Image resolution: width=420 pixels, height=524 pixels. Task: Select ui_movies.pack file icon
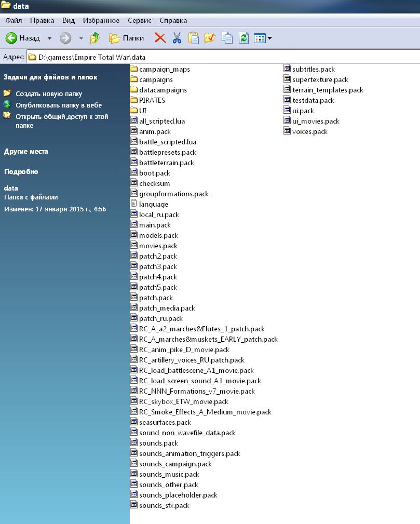pyautogui.click(x=287, y=120)
